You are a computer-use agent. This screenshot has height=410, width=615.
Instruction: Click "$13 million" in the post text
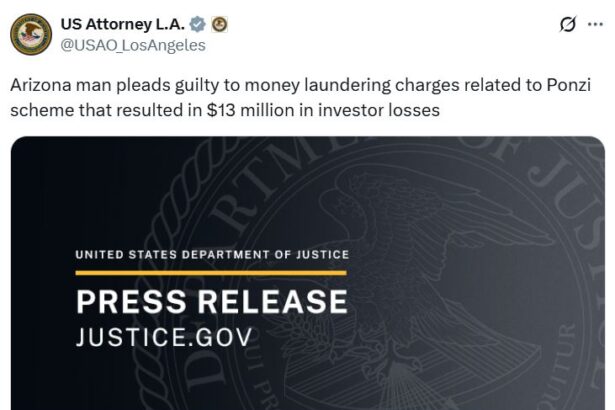[250, 110]
